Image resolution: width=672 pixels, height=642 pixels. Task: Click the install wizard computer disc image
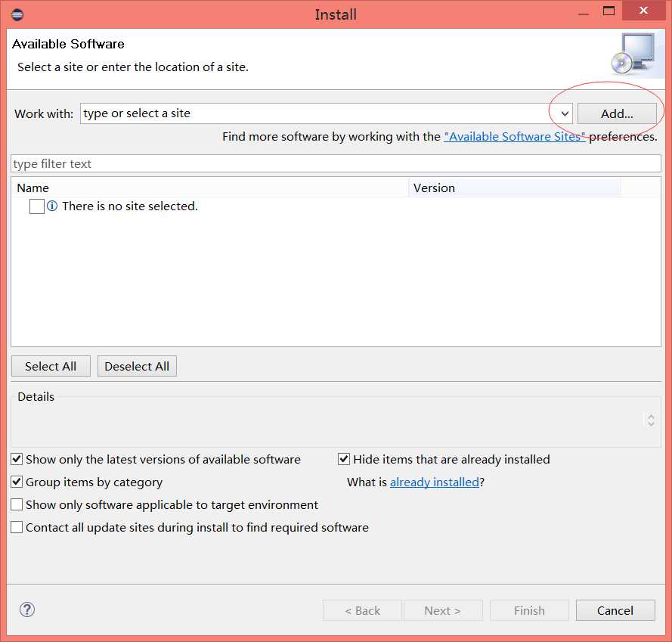point(633,54)
